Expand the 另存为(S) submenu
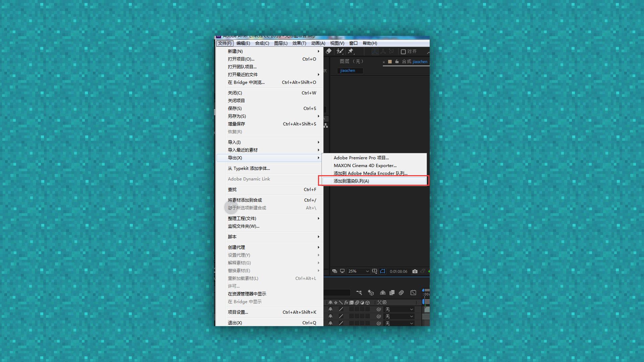The image size is (644, 362). (270, 116)
